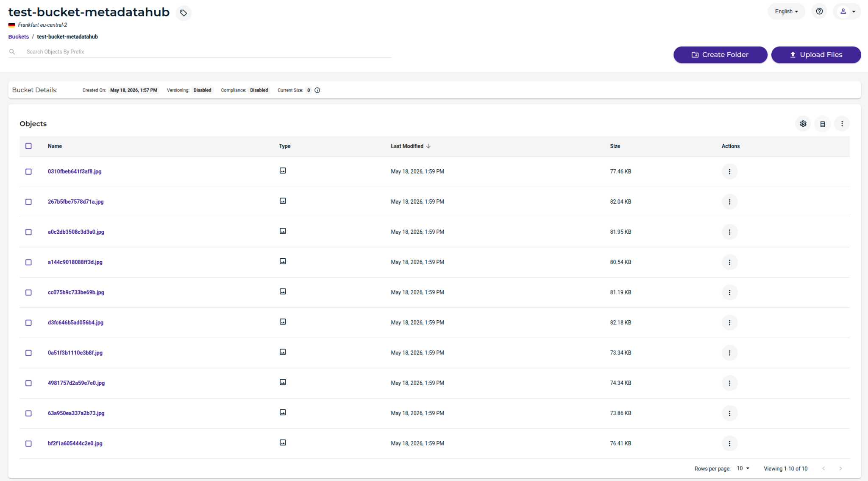Select checkbox for cc075b9c733be69b.jpg
This screenshot has width=868, height=481.
click(28, 293)
